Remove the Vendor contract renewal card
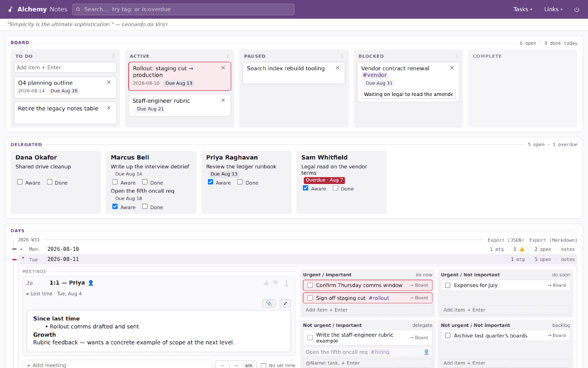This screenshot has height=368, width=588. point(452,68)
